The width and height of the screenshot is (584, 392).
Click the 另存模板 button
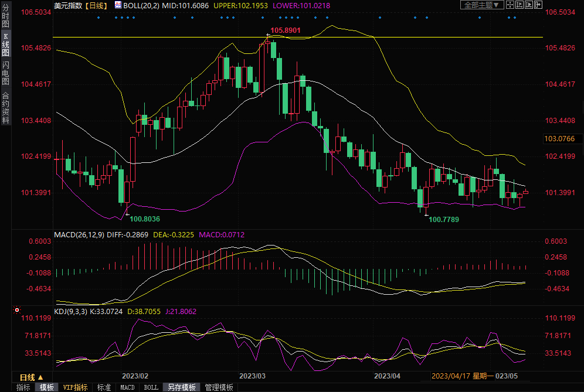(181, 387)
